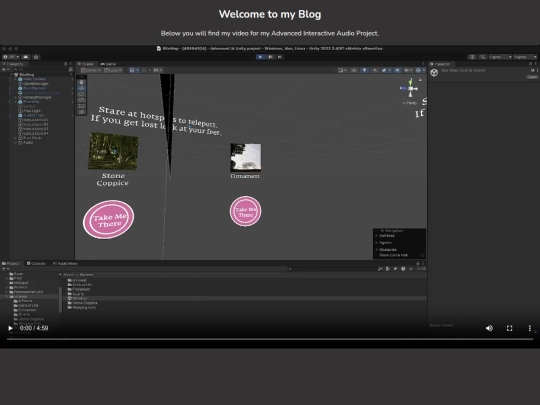Switch to the Game tab
Image resolution: width=540 pixels, height=405 pixels.
pos(108,64)
